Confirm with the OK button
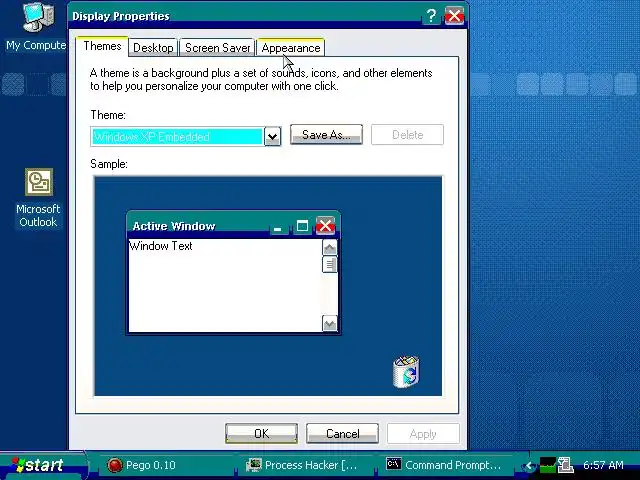Screen dimensions: 640x480 (261, 433)
